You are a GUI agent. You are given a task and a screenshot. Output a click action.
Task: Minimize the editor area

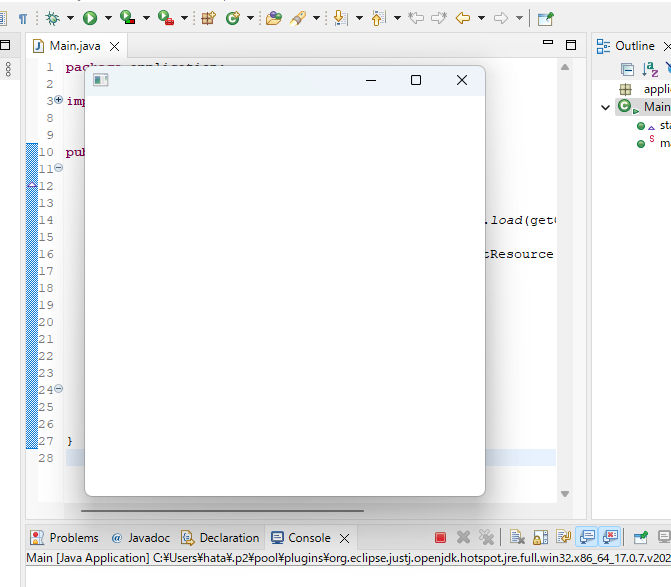(x=548, y=42)
